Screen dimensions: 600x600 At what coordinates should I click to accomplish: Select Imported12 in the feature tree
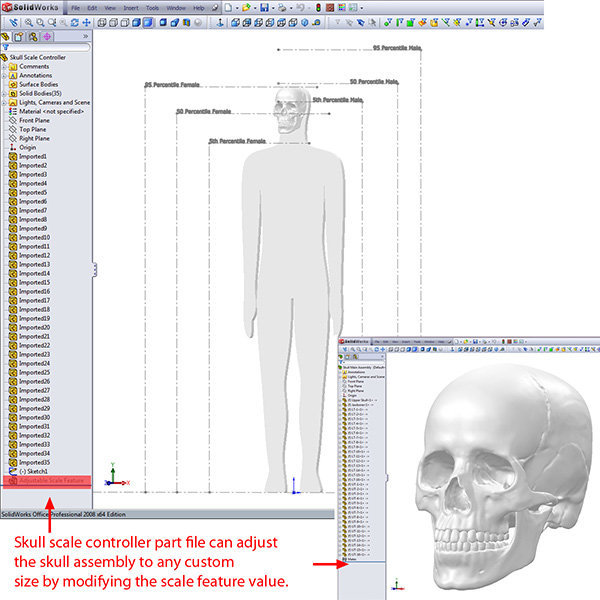click(x=34, y=255)
